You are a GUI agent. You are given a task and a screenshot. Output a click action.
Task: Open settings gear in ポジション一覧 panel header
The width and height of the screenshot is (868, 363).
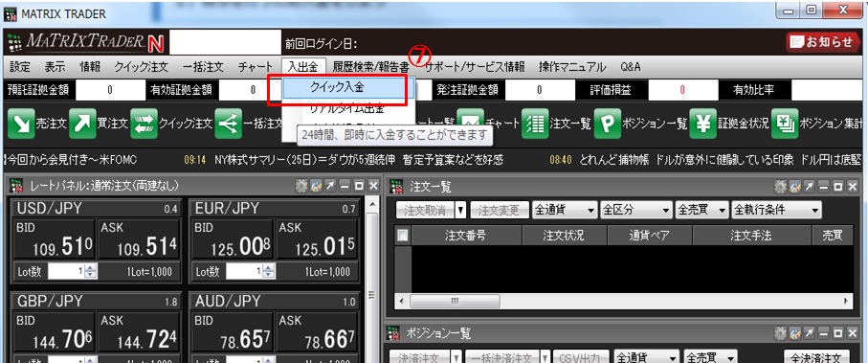780,333
